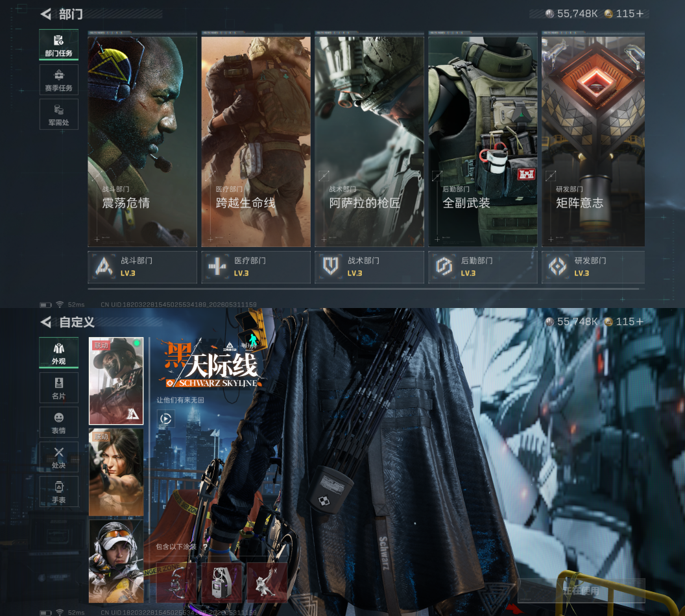This screenshot has height=616, width=685.
Task: Select the 战术部门 LV.3 button
Action: [369, 267]
